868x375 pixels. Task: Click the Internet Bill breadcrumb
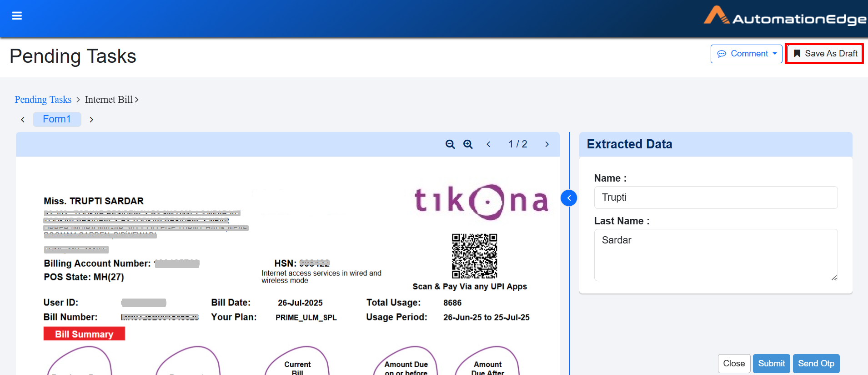[109, 100]
